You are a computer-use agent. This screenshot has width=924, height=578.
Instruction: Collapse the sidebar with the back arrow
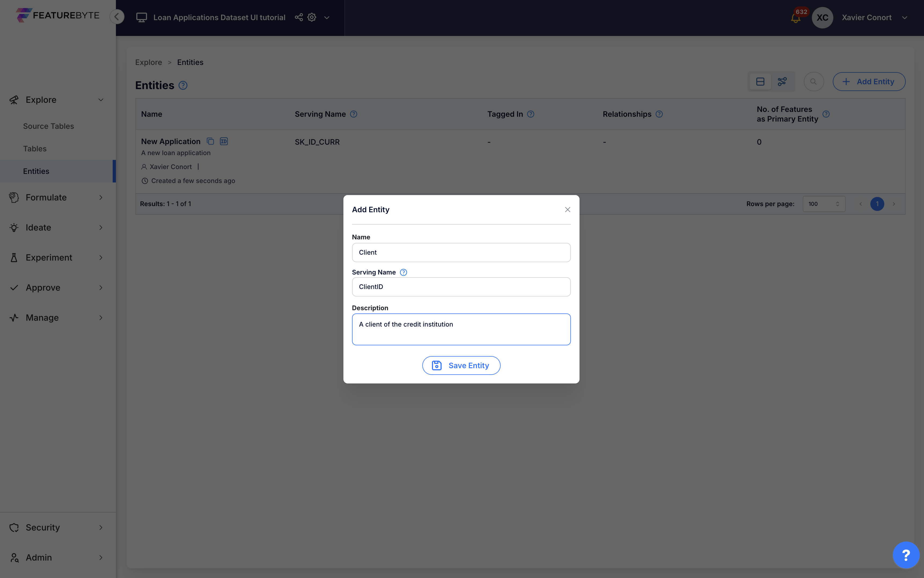[x=117, y=17]
